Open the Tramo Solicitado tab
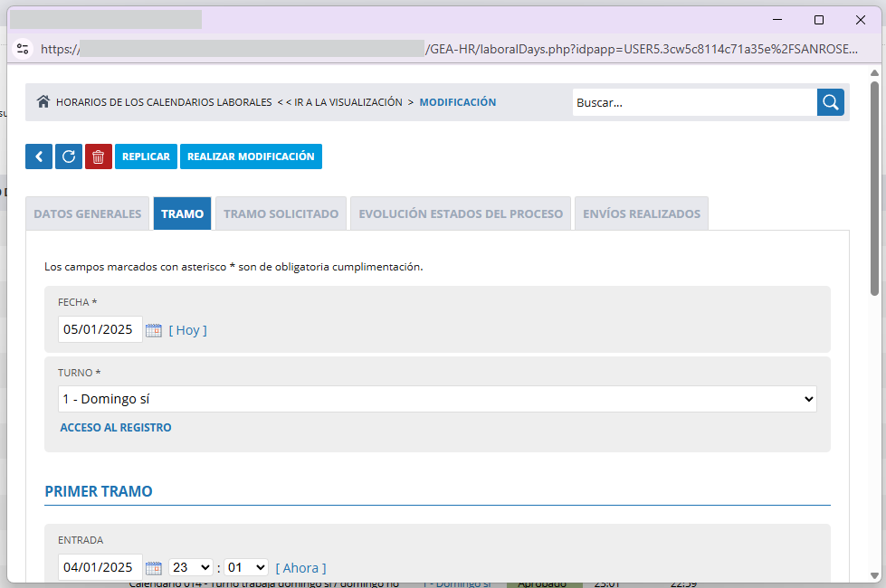Viewport: 886px width, 588px height. [281, 214]
